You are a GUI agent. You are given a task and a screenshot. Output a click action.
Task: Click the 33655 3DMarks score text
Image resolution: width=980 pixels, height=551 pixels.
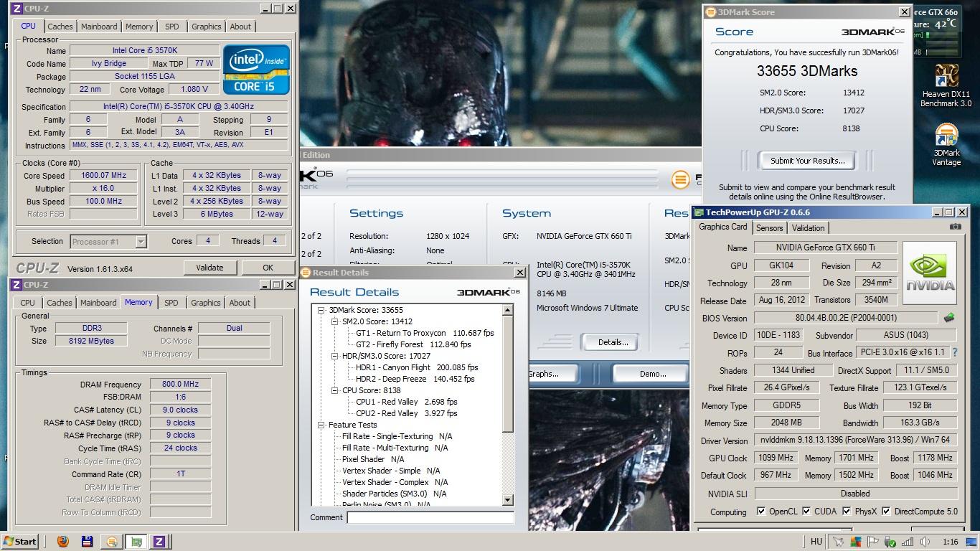point(807,71)
